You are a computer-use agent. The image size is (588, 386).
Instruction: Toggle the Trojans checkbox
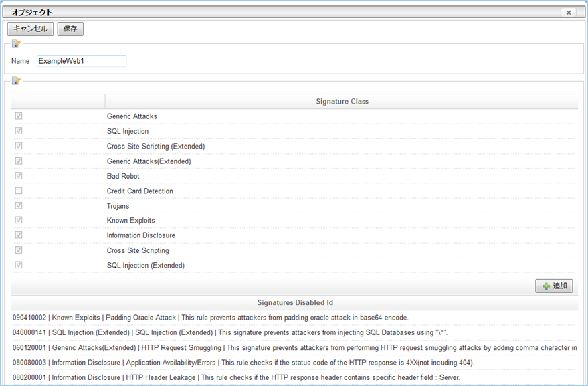click(x=18, y=205)
